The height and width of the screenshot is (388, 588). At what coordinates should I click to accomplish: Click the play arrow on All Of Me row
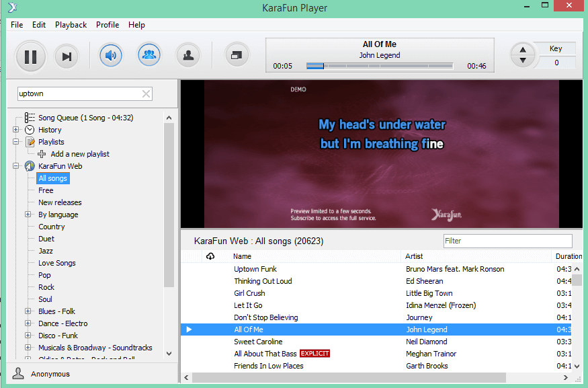click(x=189, y=329)
